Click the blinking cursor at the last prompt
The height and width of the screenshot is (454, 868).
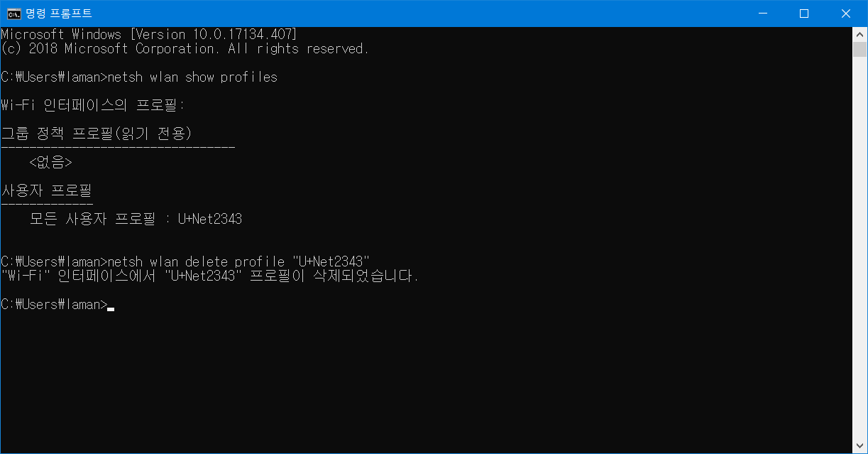tap(111, 308)
